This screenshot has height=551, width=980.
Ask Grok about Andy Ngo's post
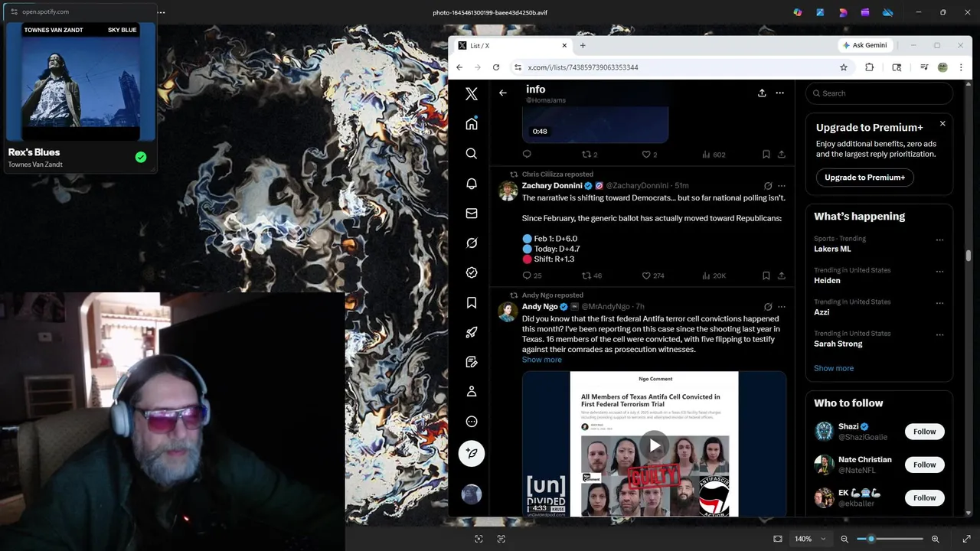click(x=768, y=307)
